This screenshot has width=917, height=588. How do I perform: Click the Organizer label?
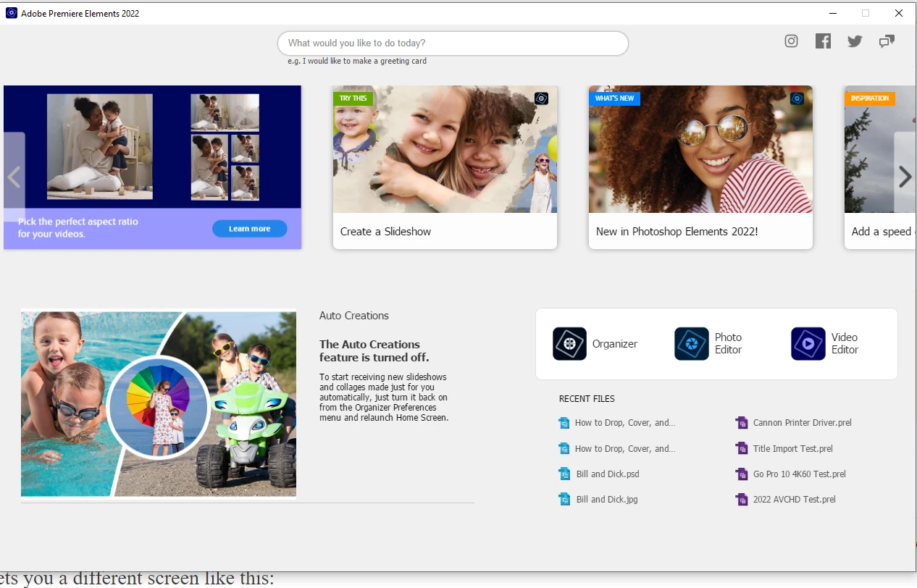615,344
